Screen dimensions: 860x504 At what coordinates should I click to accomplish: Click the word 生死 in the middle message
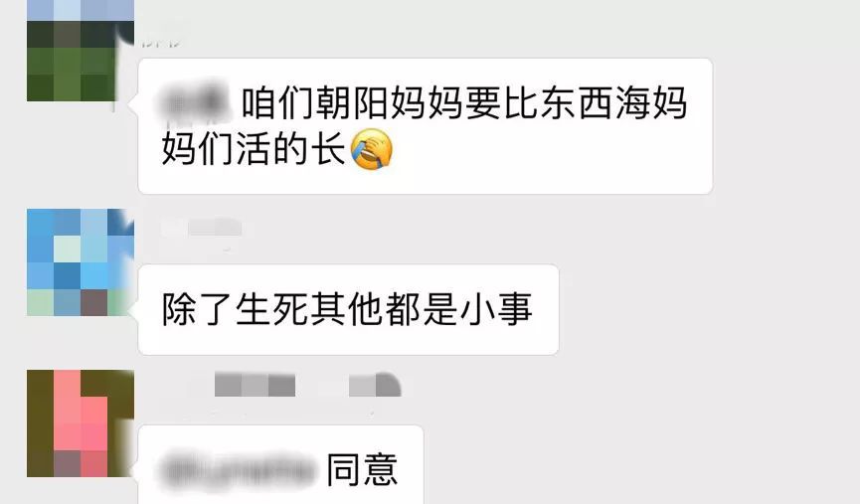click(272, 309)
